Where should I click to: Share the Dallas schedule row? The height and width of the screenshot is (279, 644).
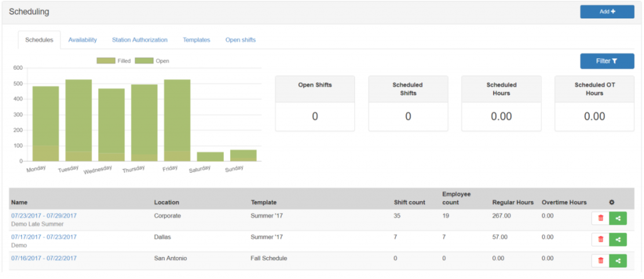(x=618, y=239)
